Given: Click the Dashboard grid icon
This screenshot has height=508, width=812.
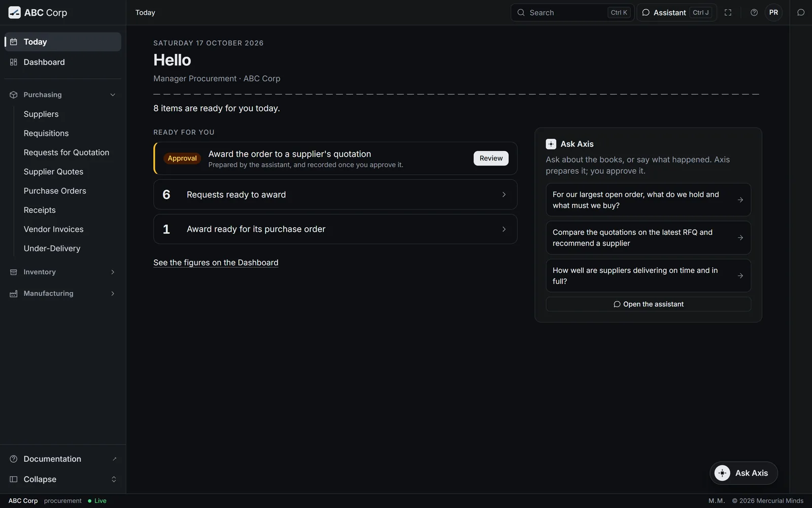Looking at the screenshot, I should 14,62.
